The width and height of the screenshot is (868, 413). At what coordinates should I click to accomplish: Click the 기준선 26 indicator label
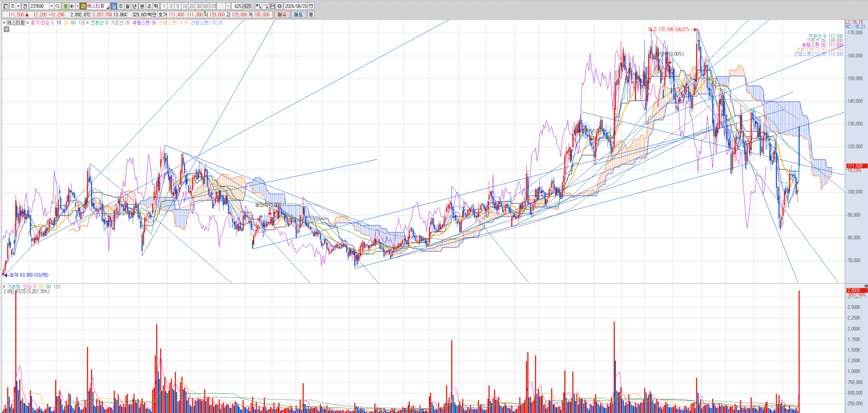[x=120, y=23]
